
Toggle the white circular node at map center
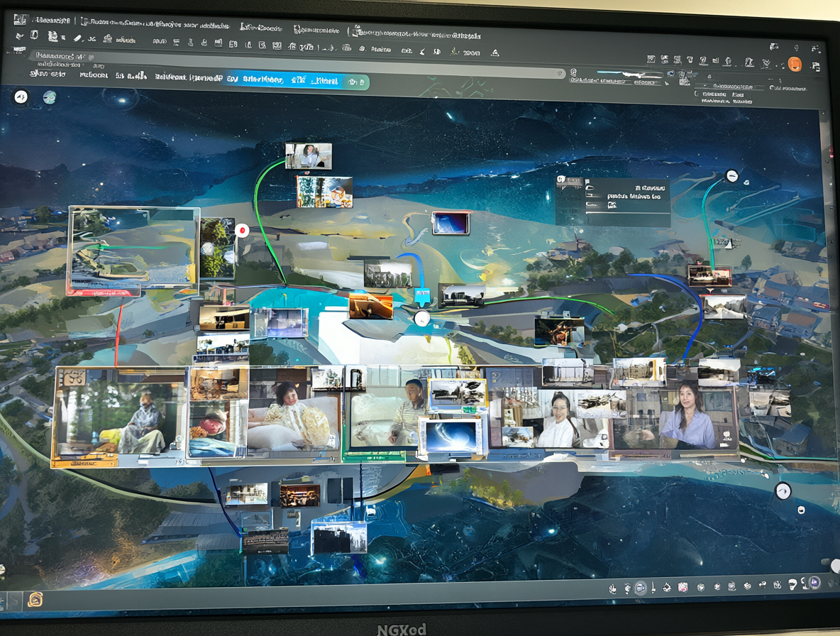coord(422,319)
